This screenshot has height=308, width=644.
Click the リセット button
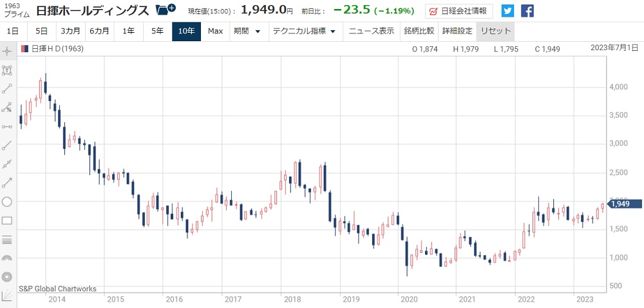pyautogui.click(x=496, y=32)
